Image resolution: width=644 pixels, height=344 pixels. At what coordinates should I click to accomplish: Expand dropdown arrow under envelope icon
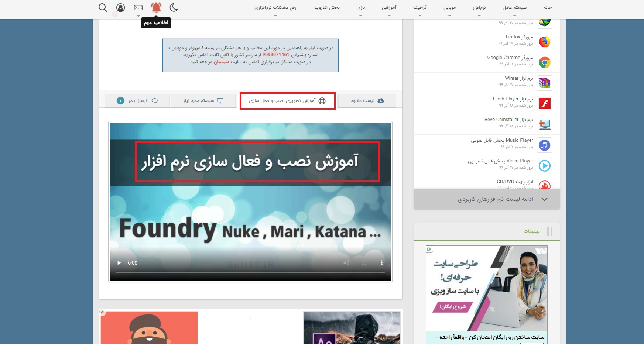(x=138, y=16)
